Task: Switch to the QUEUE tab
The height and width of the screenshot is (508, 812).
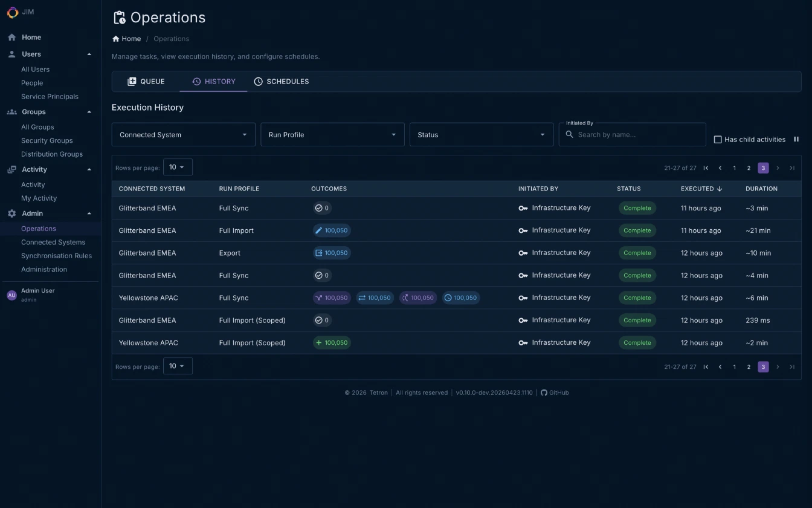Action: tap(146, 81)
